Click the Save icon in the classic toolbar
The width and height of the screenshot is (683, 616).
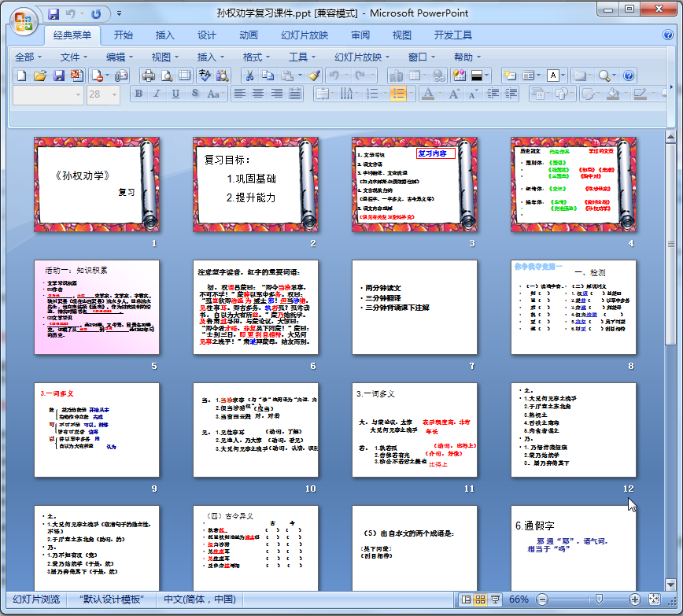[59, 76]
